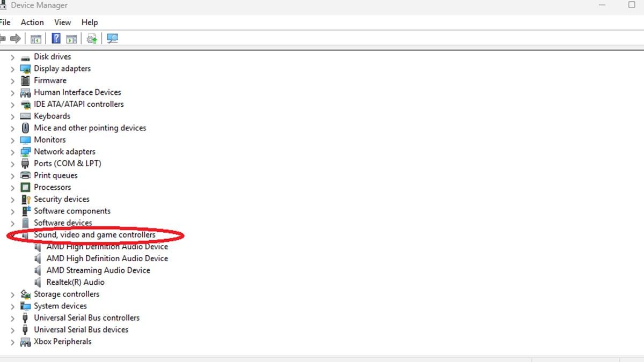Select the "Software devices" label
The height and width of the screenshot is (362, 644).
click(63, 223)
